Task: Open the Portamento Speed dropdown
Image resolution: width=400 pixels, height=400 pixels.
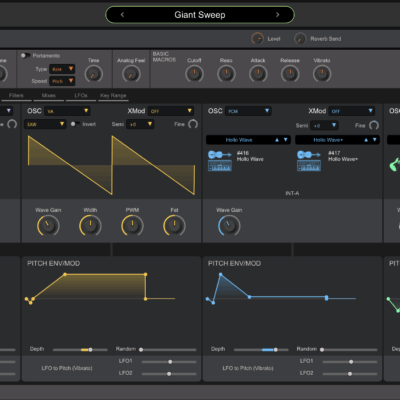Action: click(62, 81)
